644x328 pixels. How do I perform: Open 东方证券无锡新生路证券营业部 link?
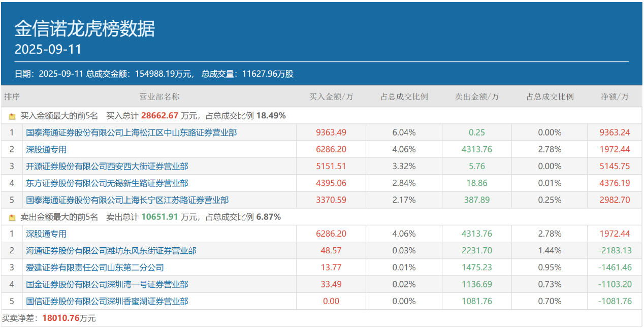(107, 183)
